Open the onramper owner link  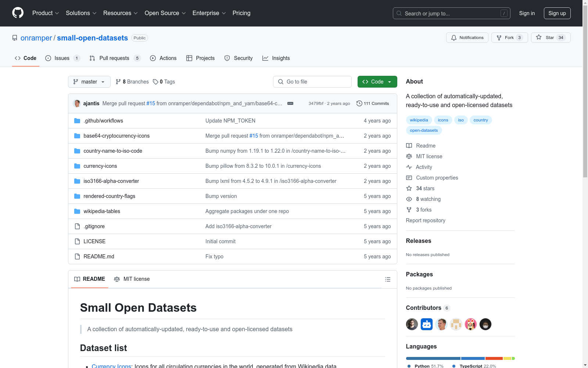pyautogui.click(x=36, y=38)
